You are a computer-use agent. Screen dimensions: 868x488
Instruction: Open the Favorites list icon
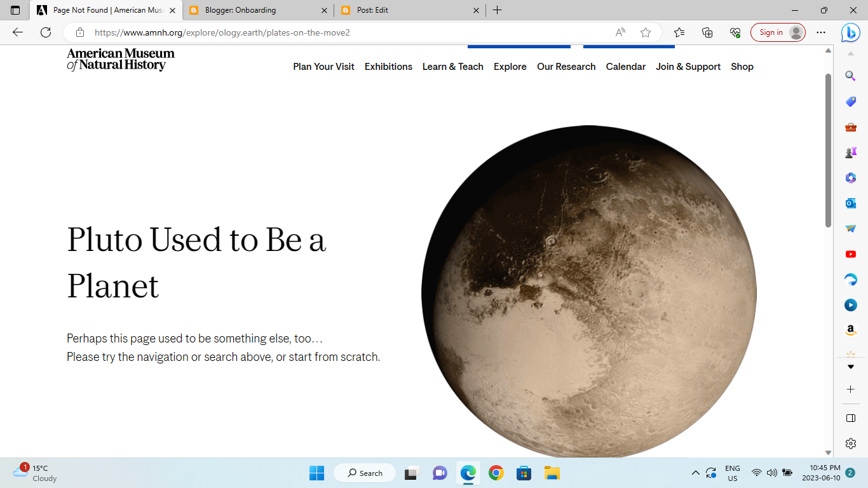pos(679,32)
